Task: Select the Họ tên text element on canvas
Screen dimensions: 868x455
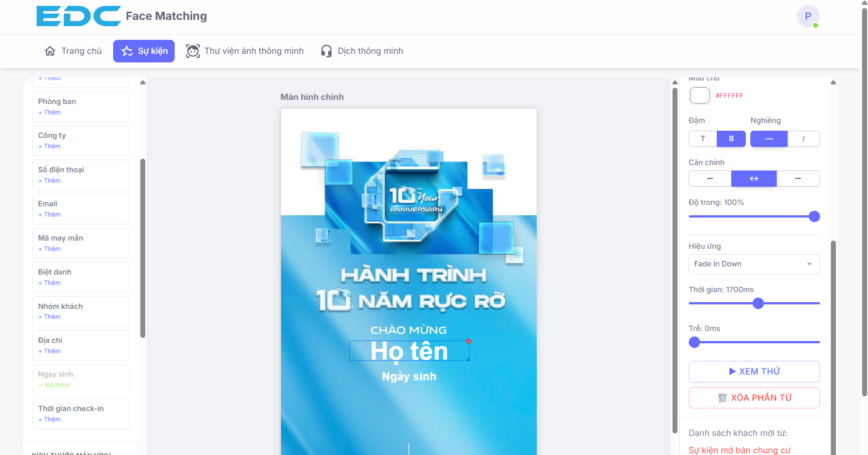Action: [409, 351]
